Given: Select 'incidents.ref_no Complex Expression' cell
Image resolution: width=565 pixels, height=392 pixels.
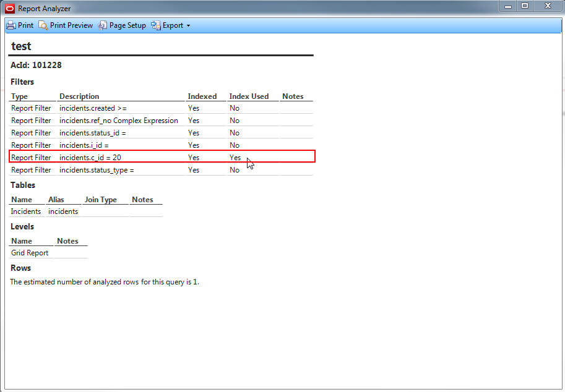Looking at the screenshot, I should (x=119, y=120).
